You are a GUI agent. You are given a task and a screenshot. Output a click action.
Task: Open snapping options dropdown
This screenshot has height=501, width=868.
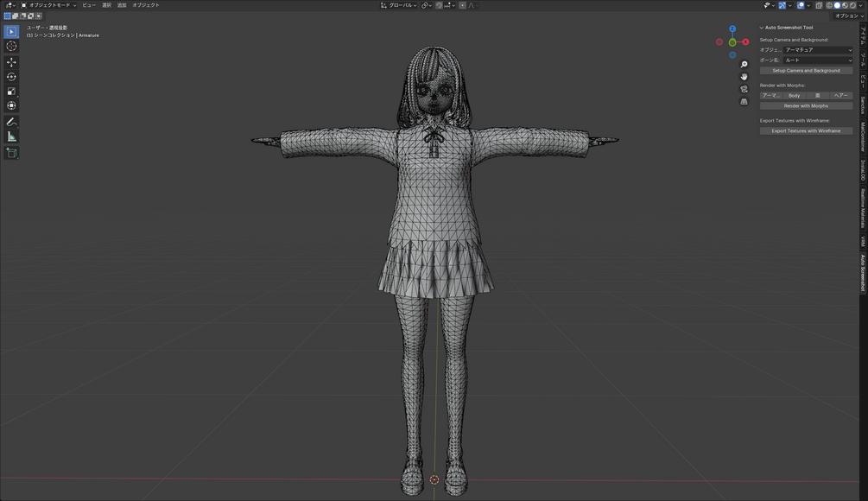(x=450, y=5)
